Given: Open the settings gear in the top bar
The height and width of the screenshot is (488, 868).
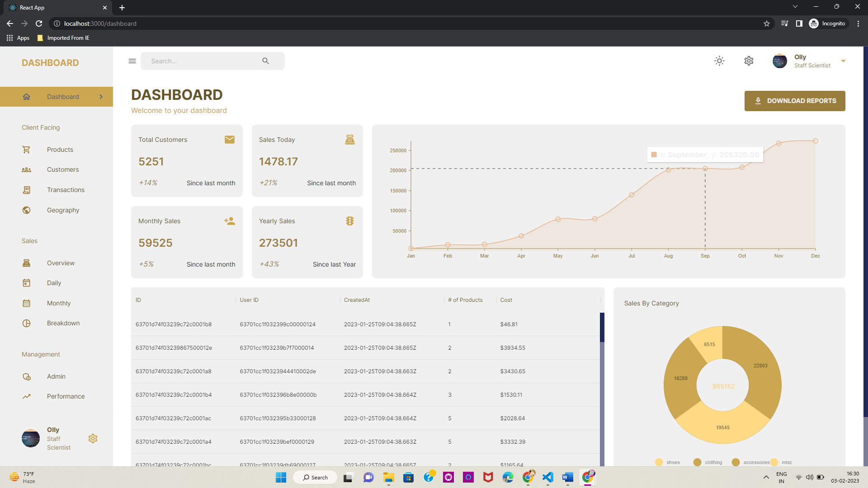Looking at the screenshot, I should tap(749, 61).
